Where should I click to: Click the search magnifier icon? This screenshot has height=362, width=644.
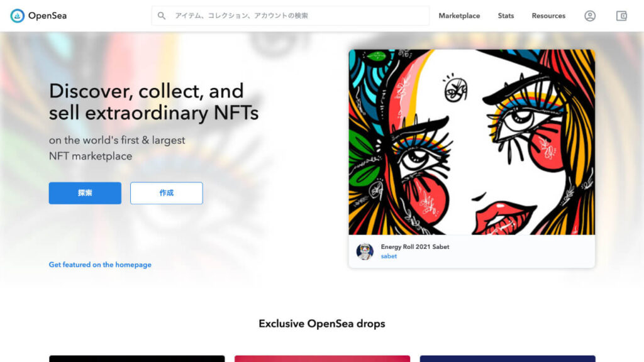[162, 16]
